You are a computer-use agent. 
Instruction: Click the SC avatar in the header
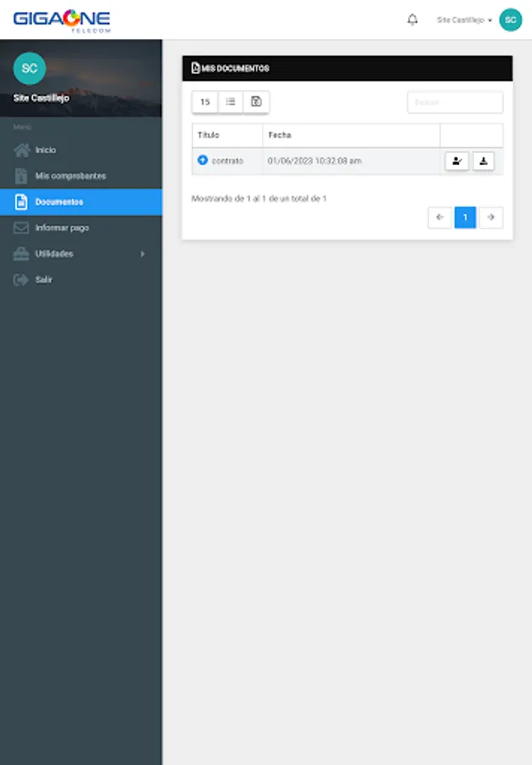(x=510, y=20)
